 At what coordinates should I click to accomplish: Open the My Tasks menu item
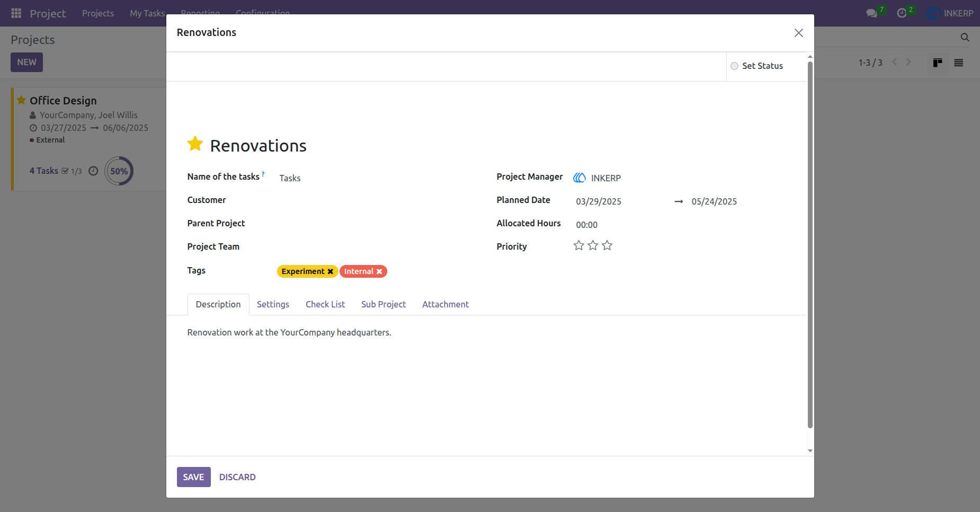[x=147, y=13]
